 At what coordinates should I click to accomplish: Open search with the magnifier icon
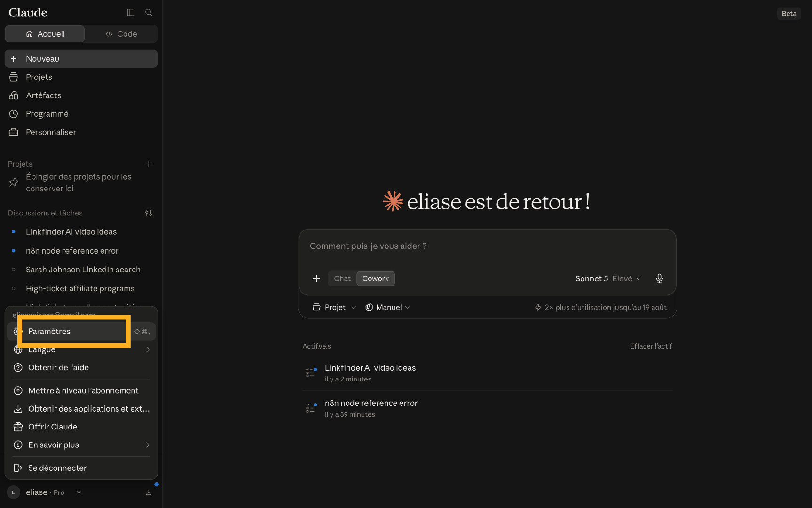149,13
